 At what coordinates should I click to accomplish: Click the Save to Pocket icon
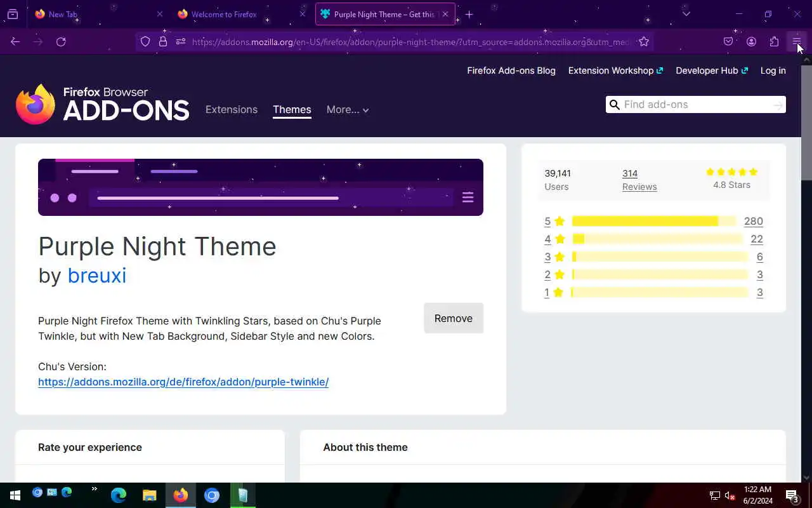[x=728, y=41]
